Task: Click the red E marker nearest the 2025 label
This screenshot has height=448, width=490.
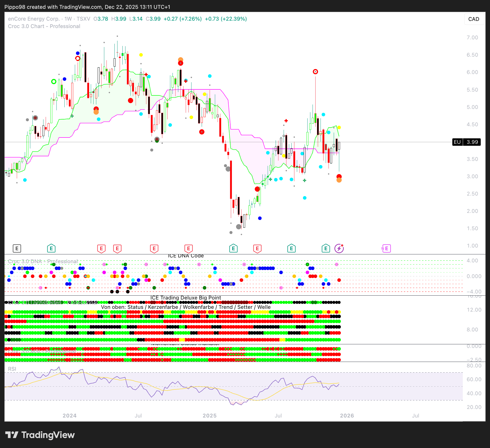Action: click(188, 249)
